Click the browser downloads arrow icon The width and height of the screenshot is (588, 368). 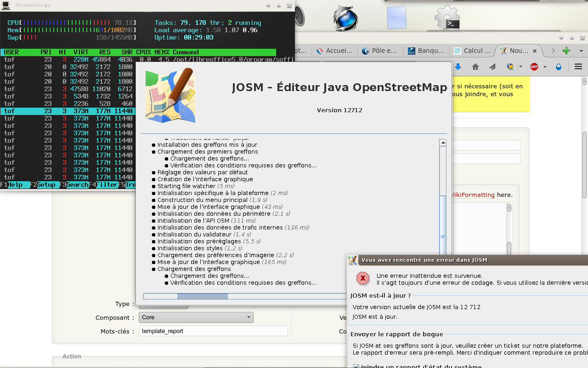[x=458, y=67]
